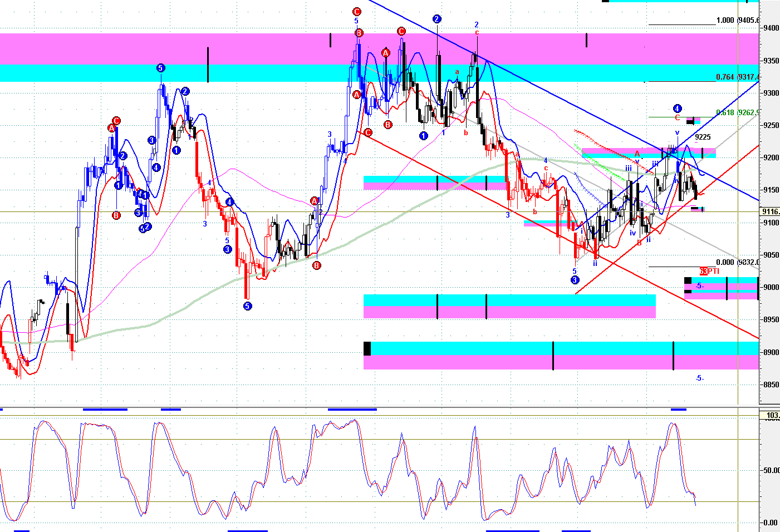Click the current price tag 9116

click(770, 211)
